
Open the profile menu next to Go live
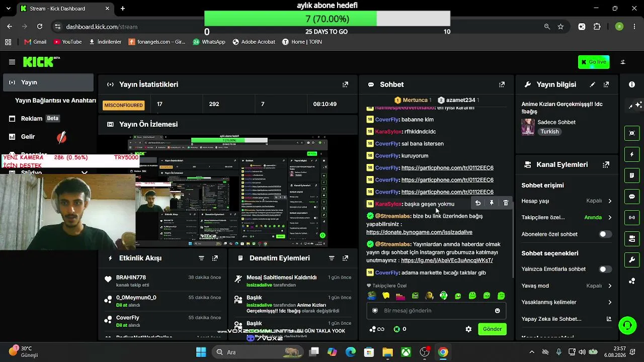623,62
